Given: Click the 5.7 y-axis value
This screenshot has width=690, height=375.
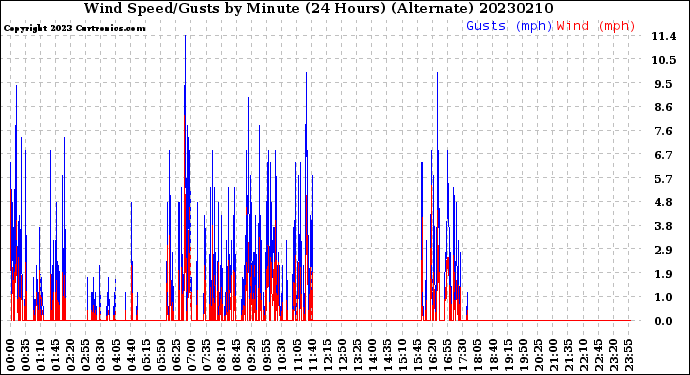Looking at the screenshot, I should click(x=664, y=179).
